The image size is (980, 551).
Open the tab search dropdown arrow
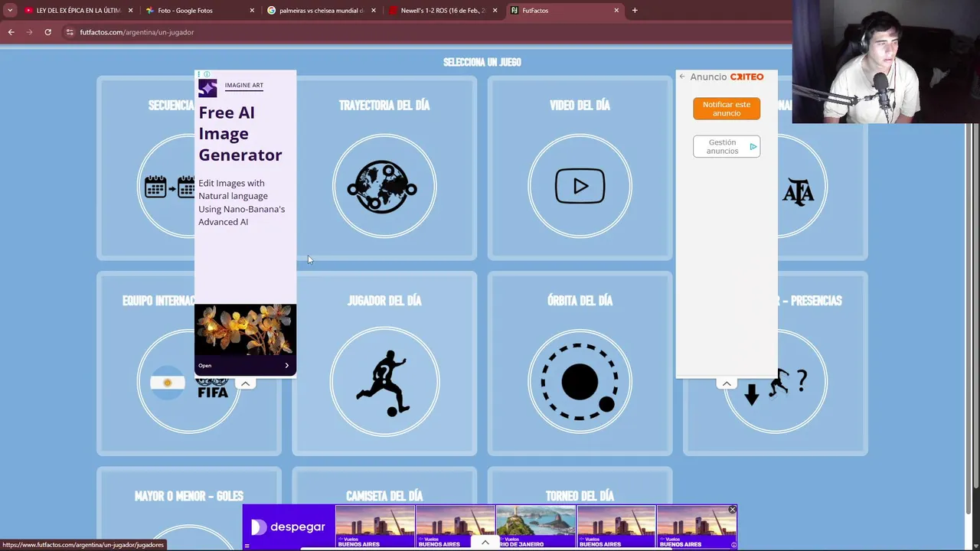coord(10,11)
